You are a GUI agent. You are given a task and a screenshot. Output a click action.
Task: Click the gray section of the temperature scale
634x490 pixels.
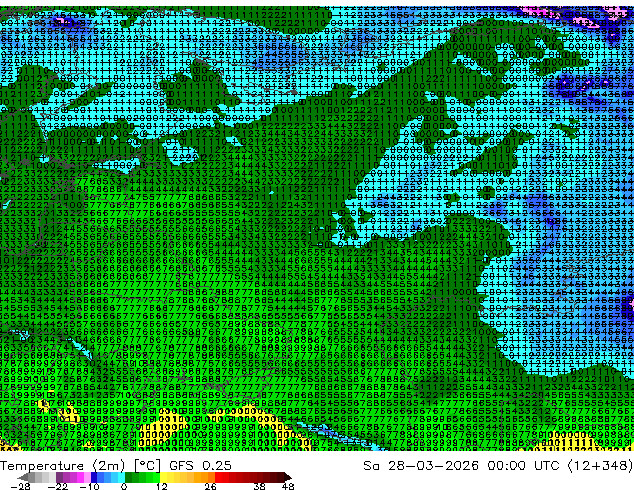[36, 477]
